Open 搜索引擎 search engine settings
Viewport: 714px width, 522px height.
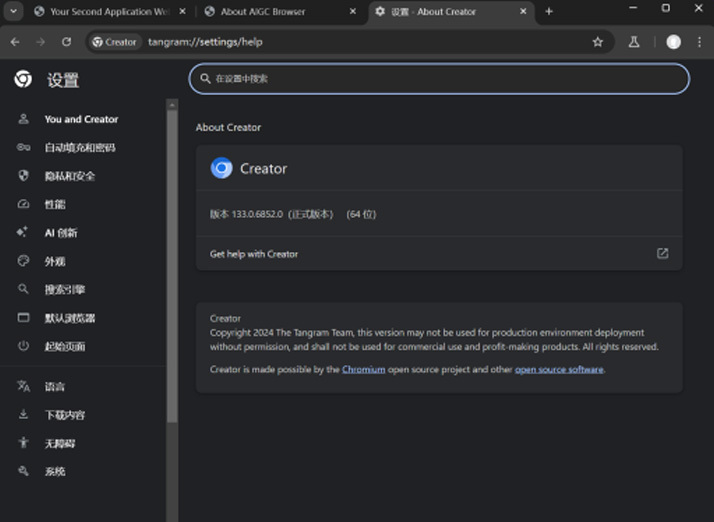(x=65, y=290)
